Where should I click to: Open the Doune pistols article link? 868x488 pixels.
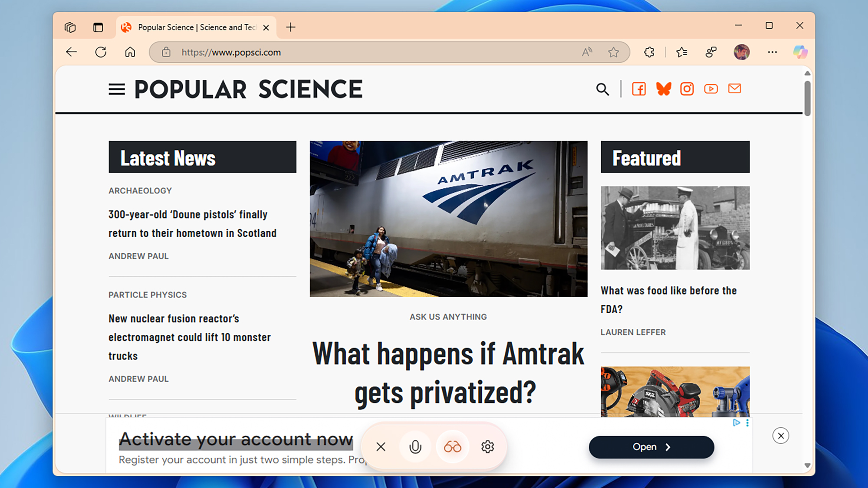point(192,224)
